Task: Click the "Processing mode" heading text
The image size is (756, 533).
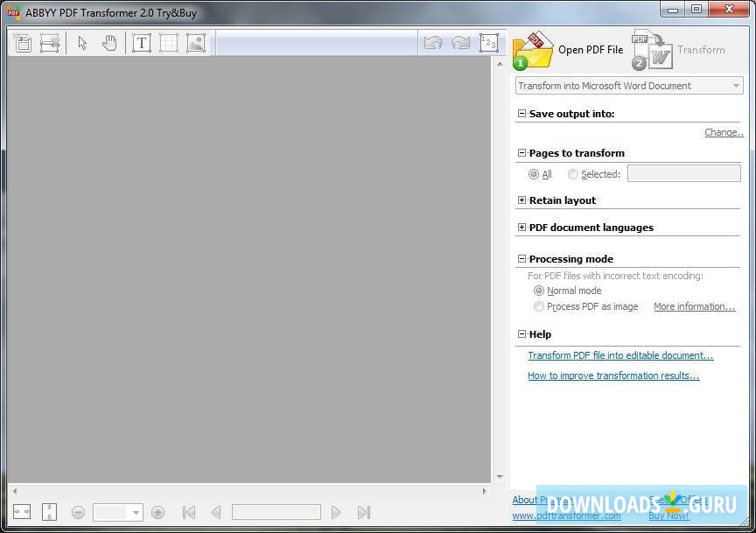Action: [x=571, y=259]
